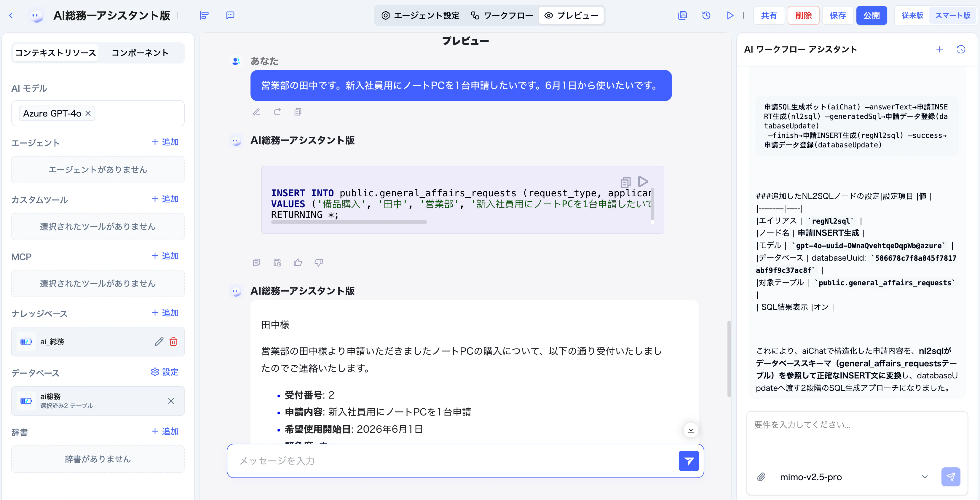Edit the ai_総務 knowledge base entry
The height and width of the screenshot is (500, 980).
(159, 342)
